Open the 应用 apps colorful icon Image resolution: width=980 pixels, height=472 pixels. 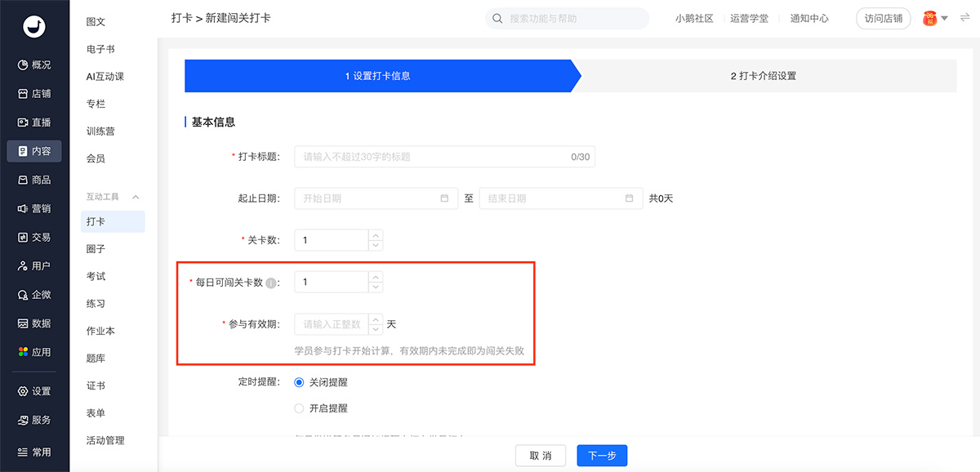coord(23,352)
